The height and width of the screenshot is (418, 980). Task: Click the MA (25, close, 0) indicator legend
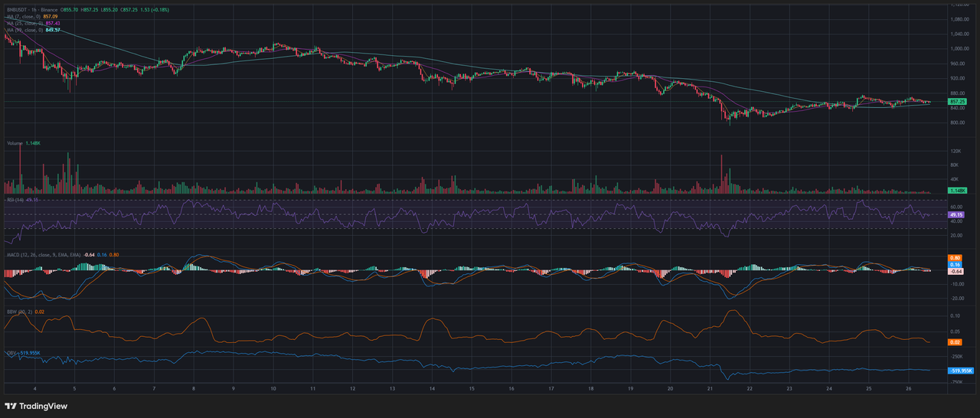coord(24,23)
